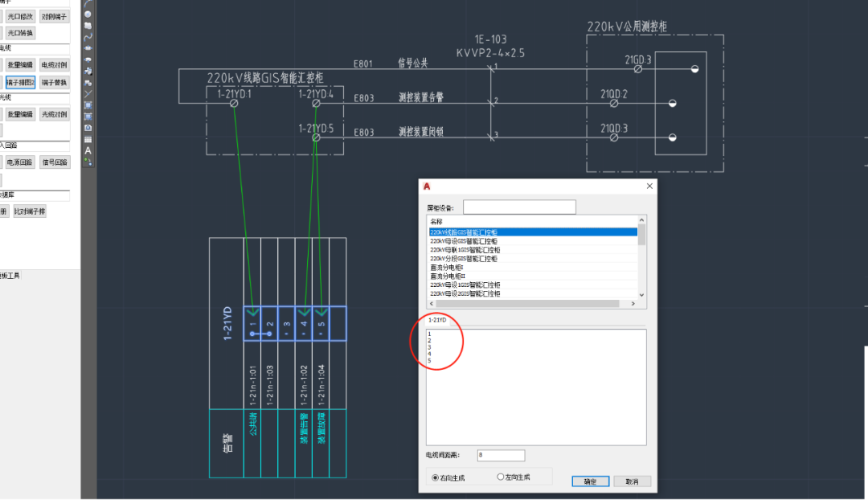Click the 确定 button
Screen dimensions: 868x500
coord(591,482)
